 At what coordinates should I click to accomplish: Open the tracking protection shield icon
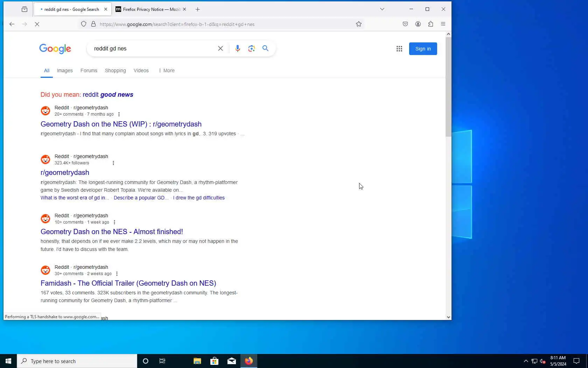tap(84, 24)
